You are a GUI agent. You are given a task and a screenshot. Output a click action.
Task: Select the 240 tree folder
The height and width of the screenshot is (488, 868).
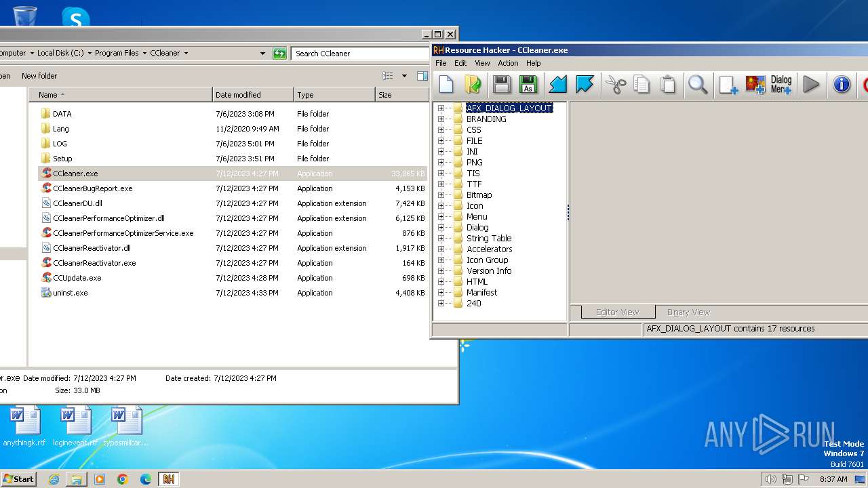(x=474, y=303)
